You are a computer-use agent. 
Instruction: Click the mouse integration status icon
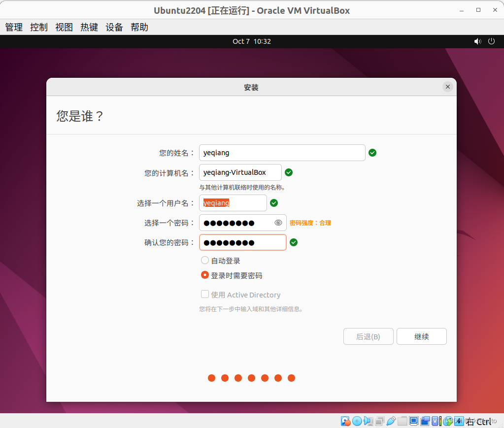click(x=447, y=421)
